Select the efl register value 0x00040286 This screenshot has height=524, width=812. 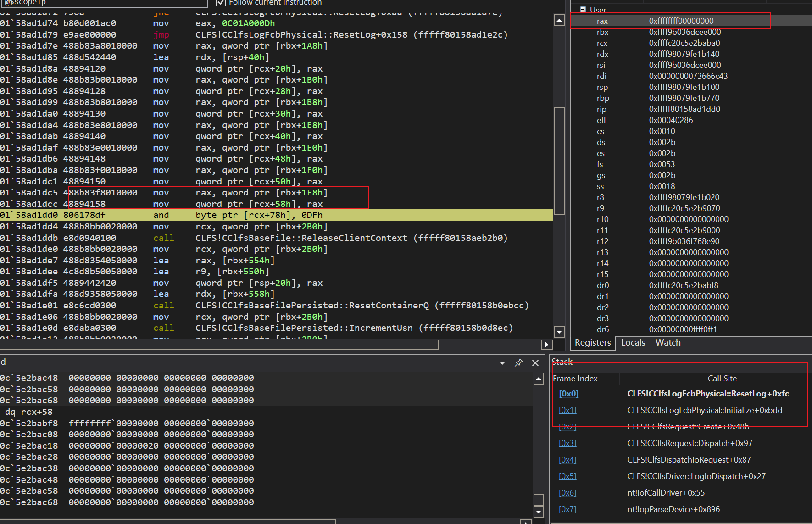(671, 120)
